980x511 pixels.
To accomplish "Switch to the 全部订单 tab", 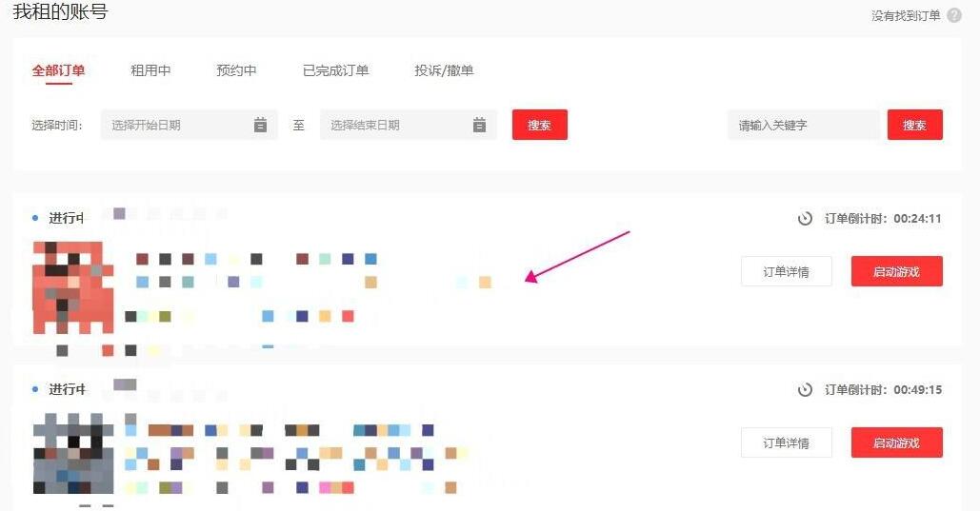I will pyautogui.click(x=58, y=70).
